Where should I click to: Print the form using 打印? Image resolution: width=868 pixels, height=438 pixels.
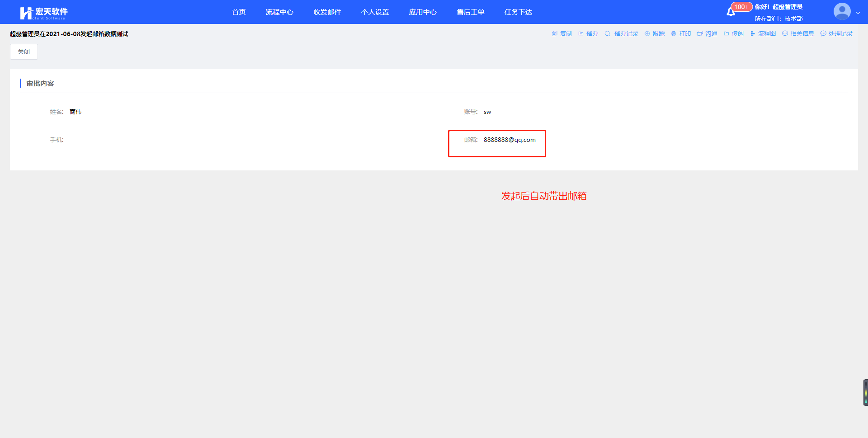click(x=681, y=33)
